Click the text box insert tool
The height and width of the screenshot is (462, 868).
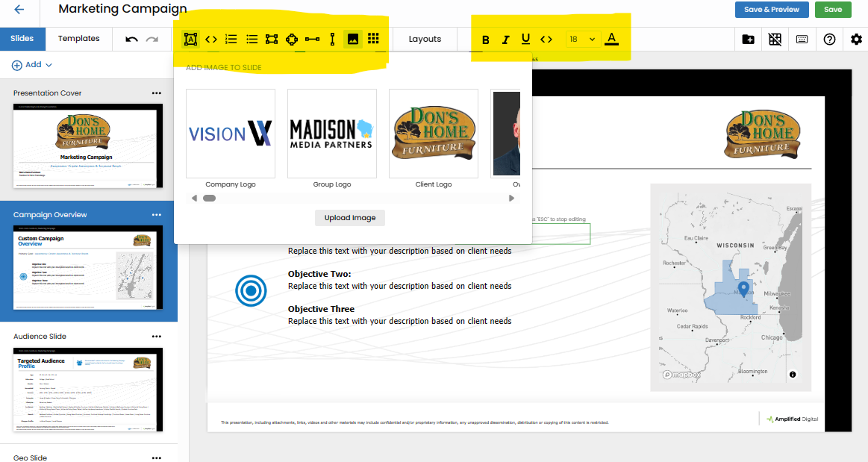[190, 39]
